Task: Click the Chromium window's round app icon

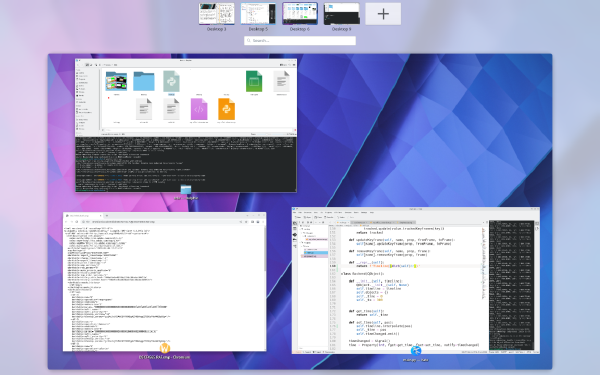Action: (165, 348)
